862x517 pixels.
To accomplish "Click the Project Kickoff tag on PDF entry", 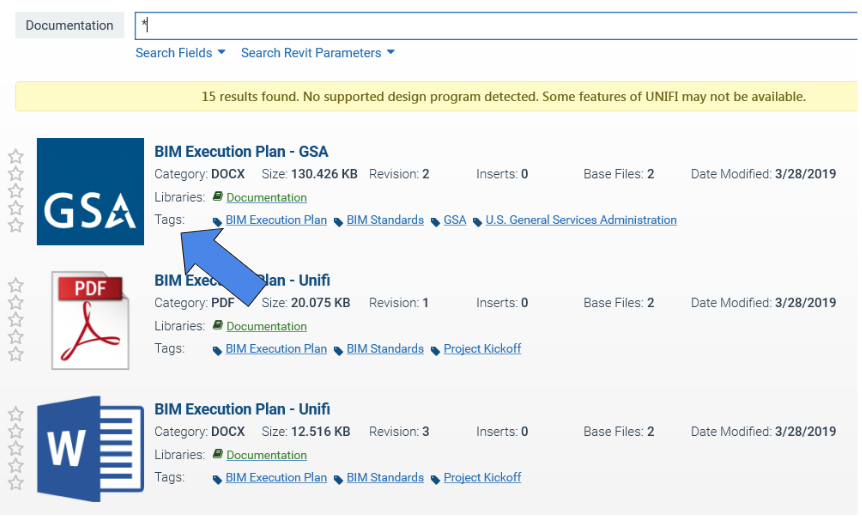I will pos(482,349).
